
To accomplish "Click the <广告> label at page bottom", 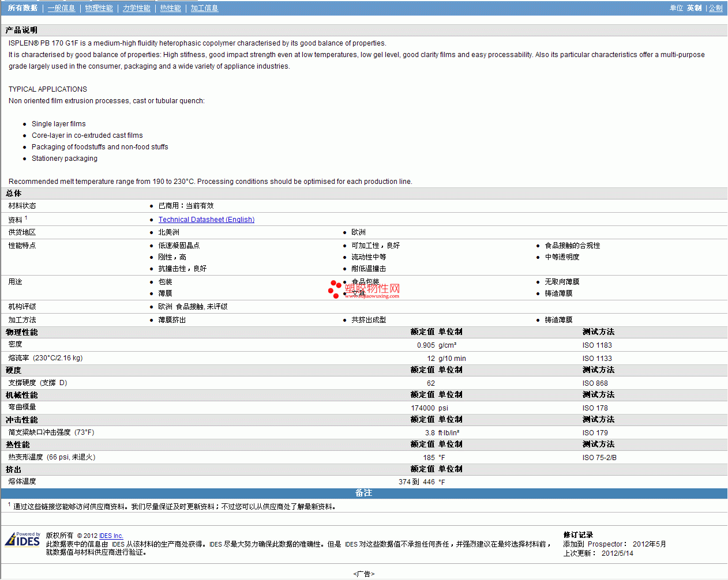I will [364, 574].
